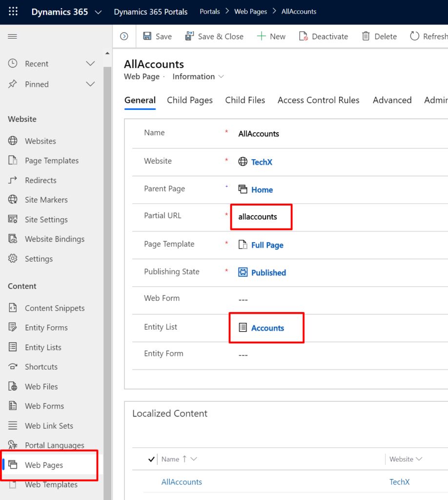The image size is (448, 500).
Task: Click the Portal Languages icon
Action: (x=13, y=445)
